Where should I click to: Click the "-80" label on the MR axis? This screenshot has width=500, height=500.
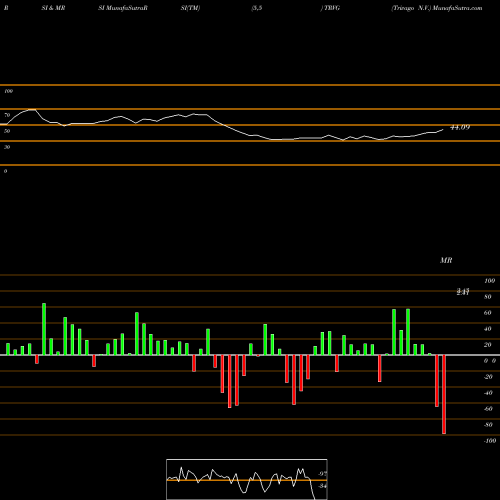point(488,425)
